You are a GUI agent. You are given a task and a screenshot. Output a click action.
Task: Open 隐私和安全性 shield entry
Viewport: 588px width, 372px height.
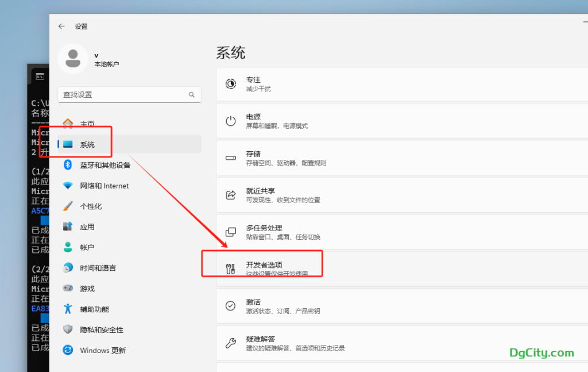tap(101, 330)
